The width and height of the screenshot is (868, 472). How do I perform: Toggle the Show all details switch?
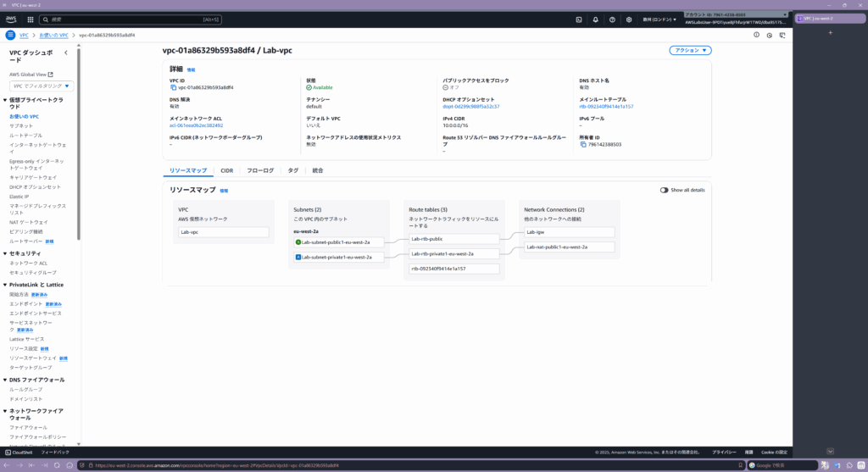665,190
